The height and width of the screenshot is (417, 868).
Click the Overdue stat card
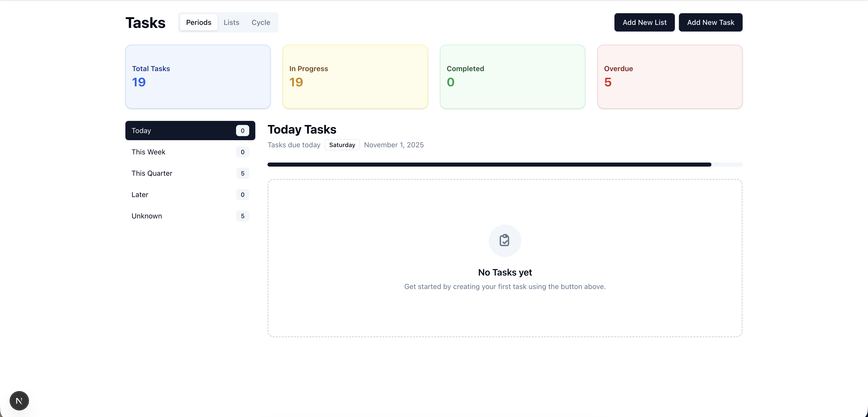pos(670,76)
